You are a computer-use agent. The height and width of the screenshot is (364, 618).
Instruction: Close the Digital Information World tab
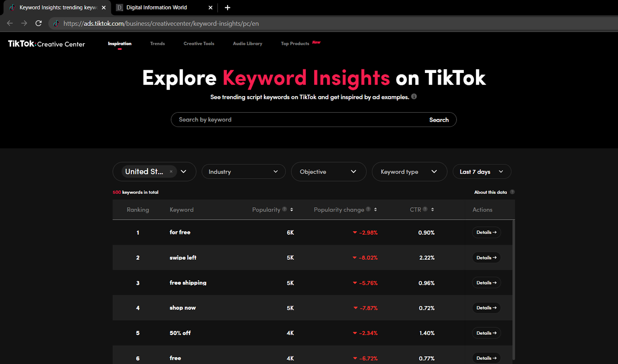(x=211, y=7)
